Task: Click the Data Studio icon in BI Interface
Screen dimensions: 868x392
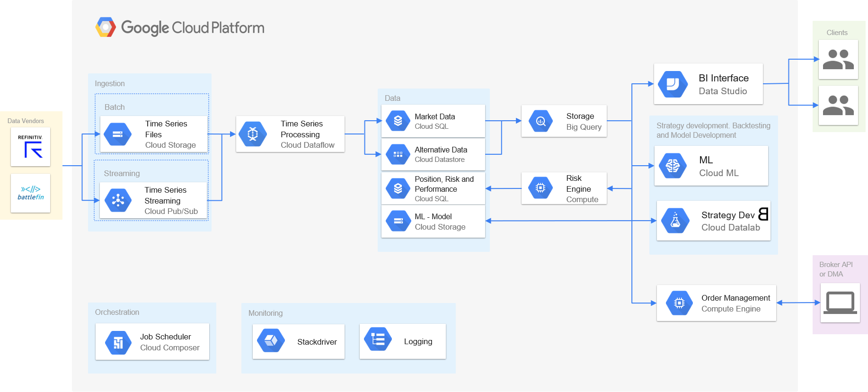Action: point(673,84)
